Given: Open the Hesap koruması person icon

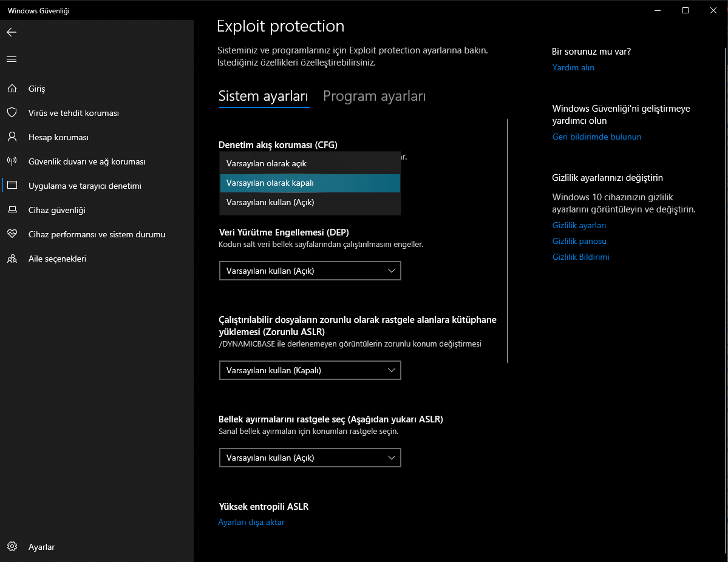Looking at the screenshot, I should [x=12, y=137].
